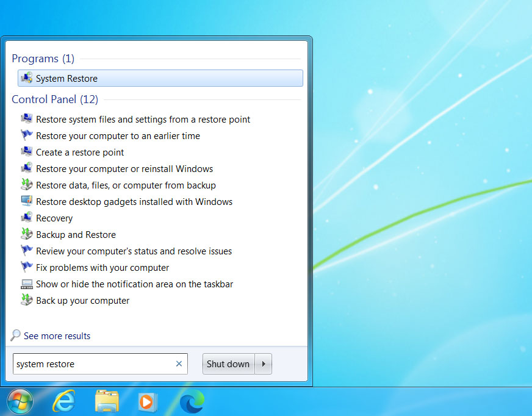
Task: Click the System Restore program icon
Action: pos(27,78)
